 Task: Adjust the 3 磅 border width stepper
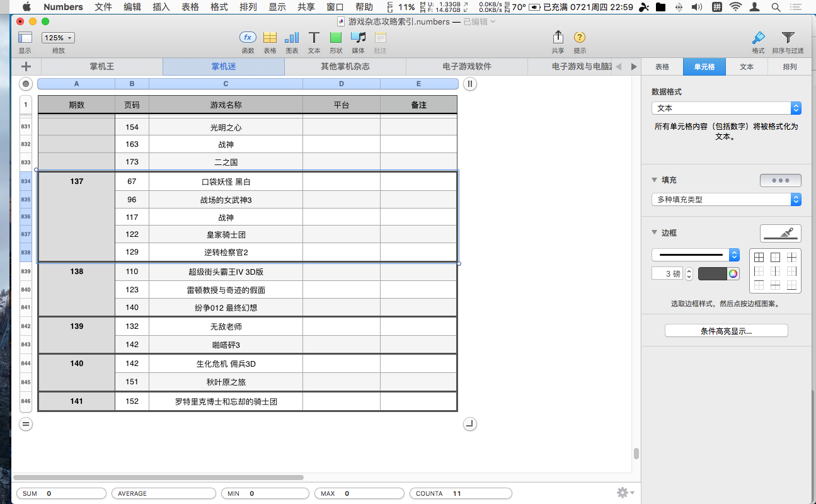coord(689,274)
